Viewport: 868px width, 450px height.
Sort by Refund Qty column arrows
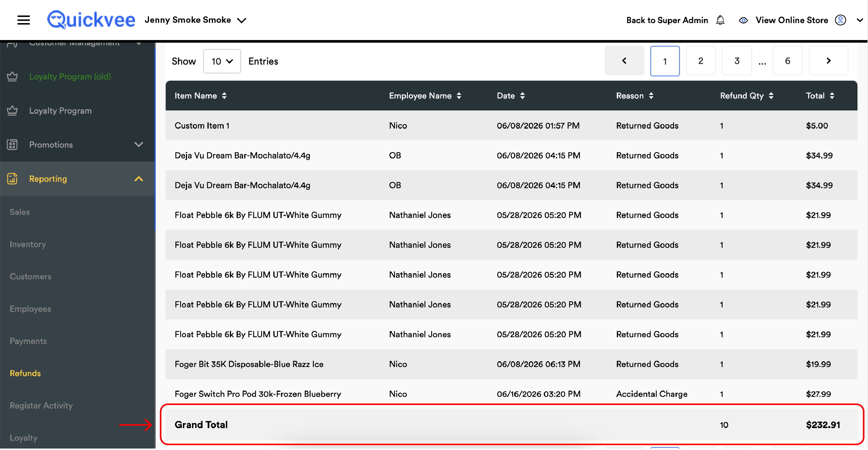771,96
